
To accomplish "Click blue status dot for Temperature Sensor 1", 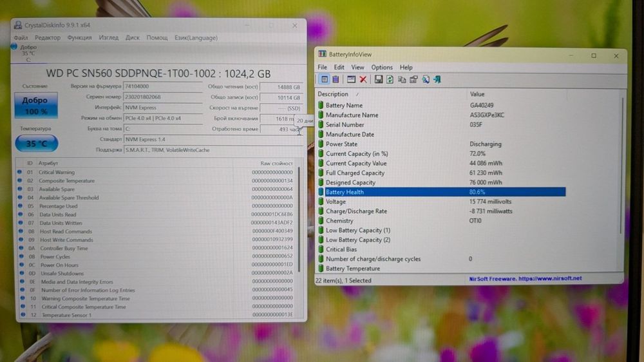I will pyautogui.click(x=23, y=315).
